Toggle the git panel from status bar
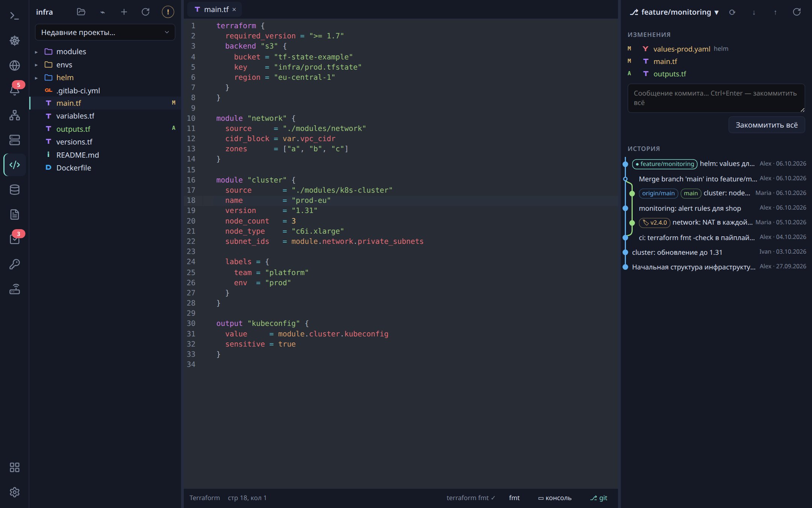The image size is (812, 508). pos(598,498)
